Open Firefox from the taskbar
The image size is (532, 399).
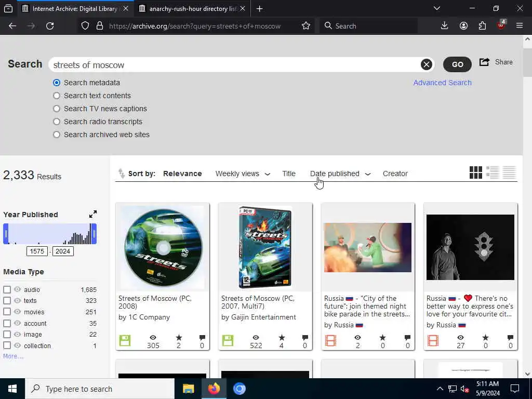coord(214,389)
